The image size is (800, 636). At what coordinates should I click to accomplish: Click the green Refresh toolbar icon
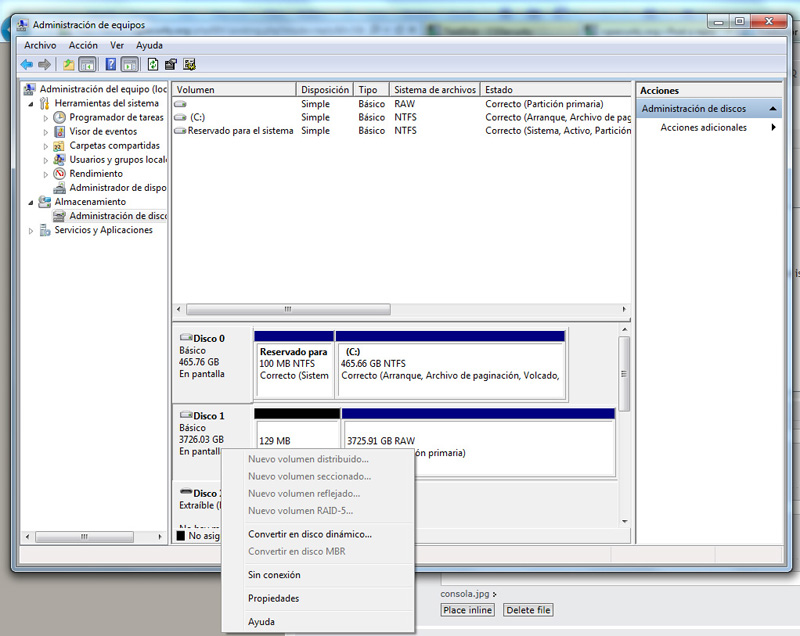152,65
